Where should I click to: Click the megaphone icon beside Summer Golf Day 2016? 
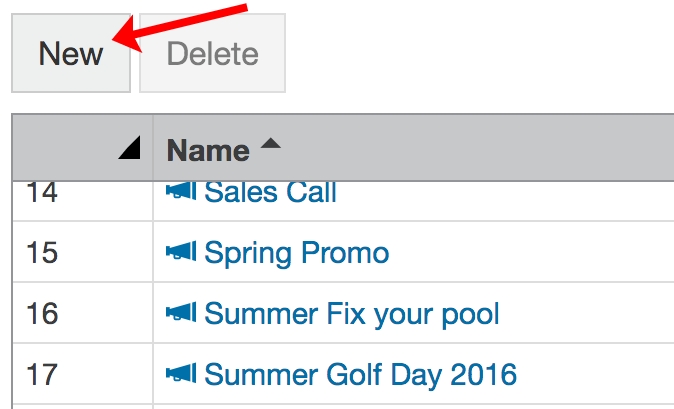[181, 374]
